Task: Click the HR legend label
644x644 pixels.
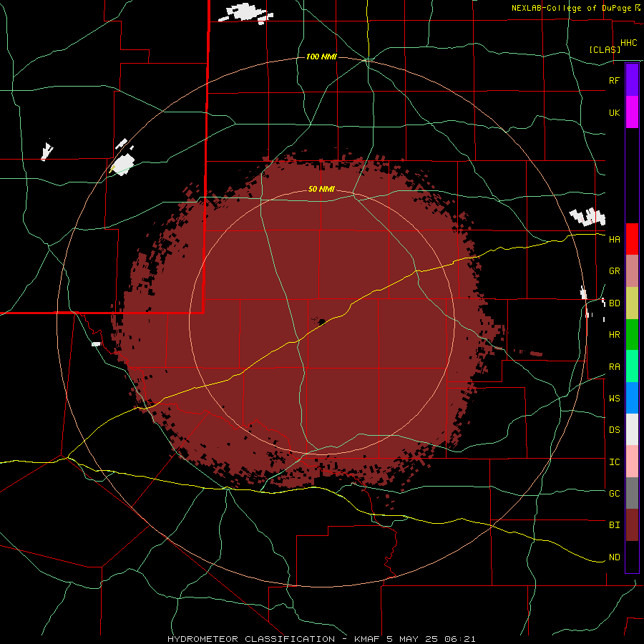Action: click(615, 335)
